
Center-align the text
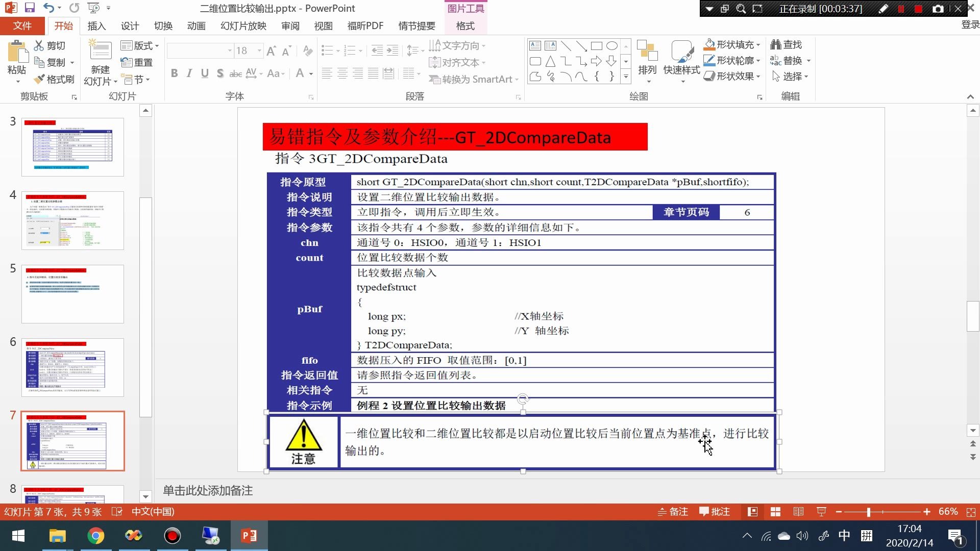coord(342,73)
